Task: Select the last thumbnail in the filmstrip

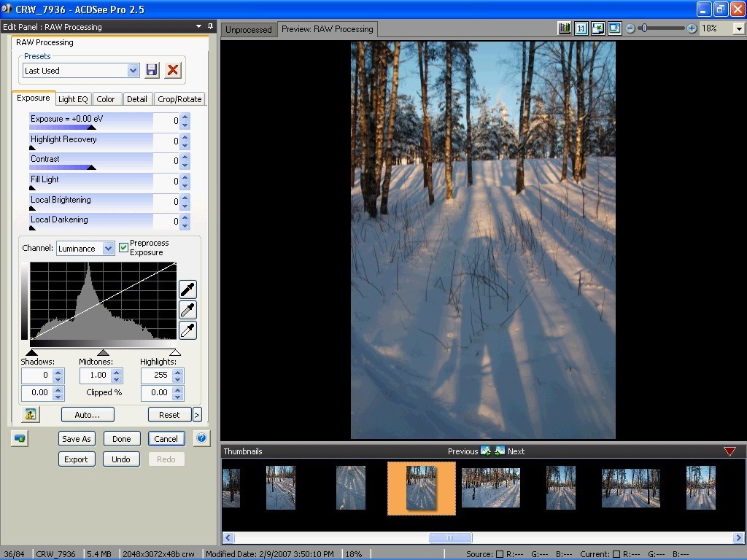Action: tap(700, 488)
